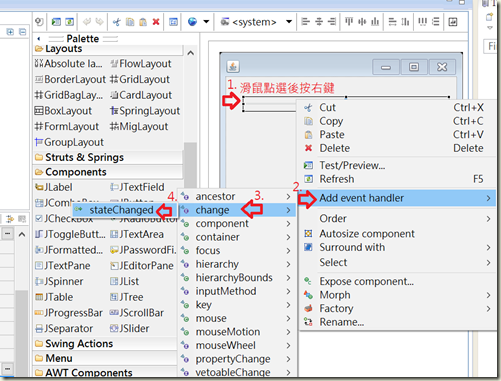Click Rename... in the context menu
Image resolution: width=501 pixels, height=381 pixels.
pyautogui.click(x=341, y=322)
